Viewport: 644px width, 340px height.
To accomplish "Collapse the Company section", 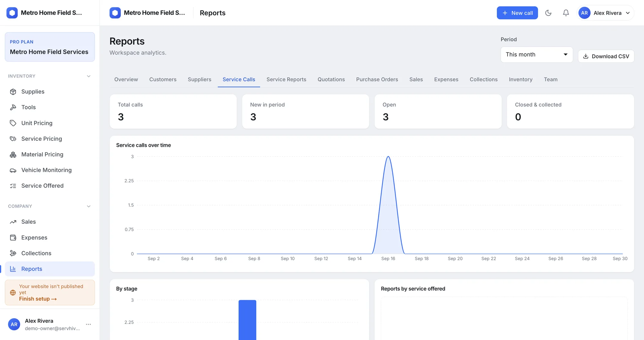I will tap(89, 206).
